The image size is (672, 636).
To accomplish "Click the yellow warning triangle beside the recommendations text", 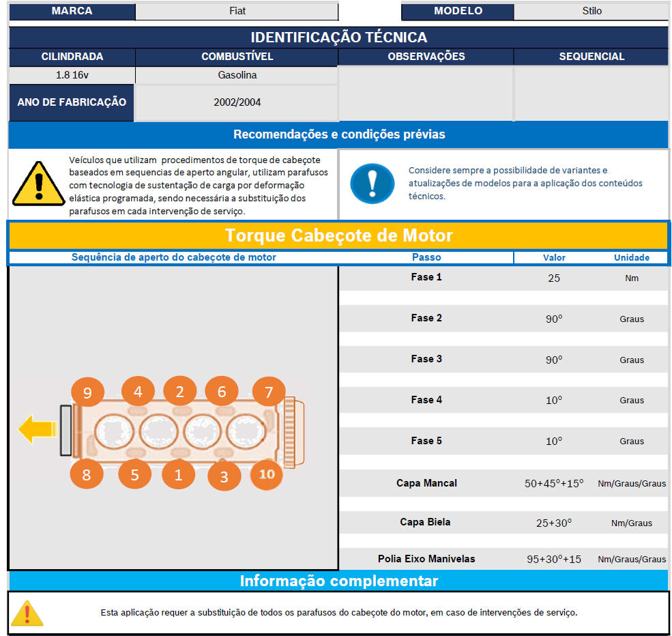I will pyautogui.click(x=39, y=184).
